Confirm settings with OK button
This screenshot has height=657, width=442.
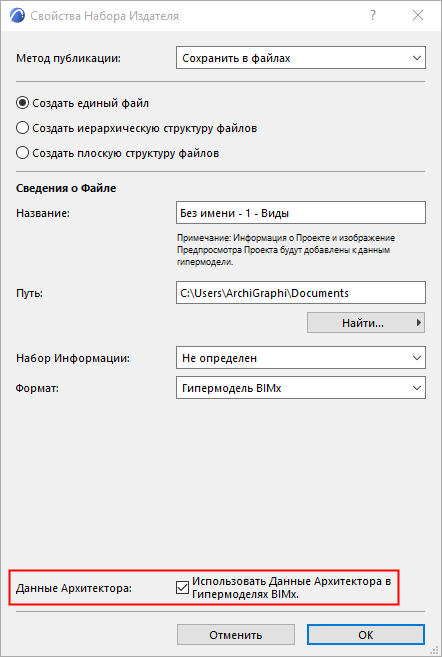pos(366,635)
